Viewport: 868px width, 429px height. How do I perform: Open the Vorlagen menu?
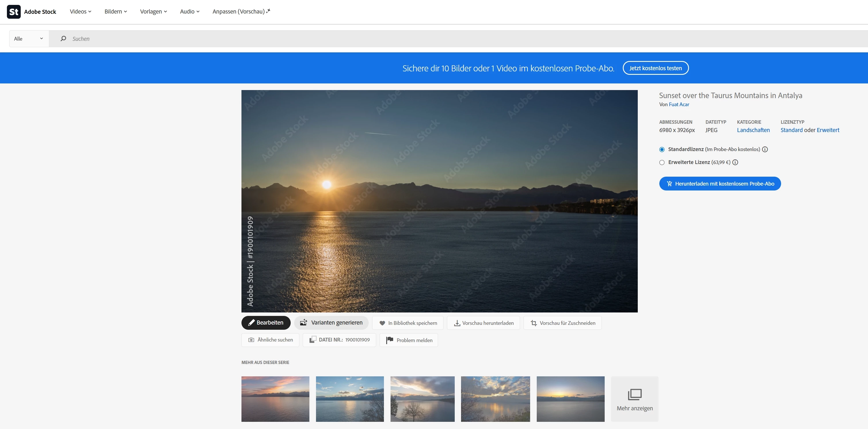click(153, 12)
